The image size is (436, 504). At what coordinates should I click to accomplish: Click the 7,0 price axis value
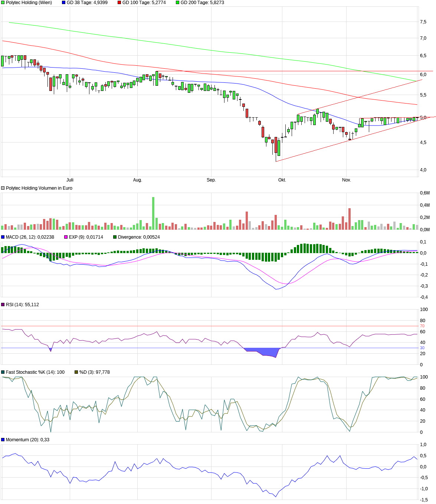pyautogui.click(x=423, y=38)
